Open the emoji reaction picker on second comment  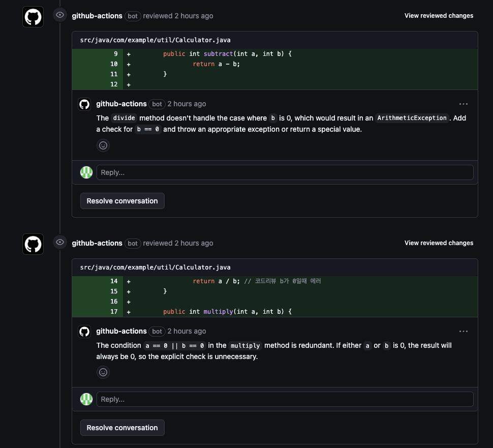(103, 372)
